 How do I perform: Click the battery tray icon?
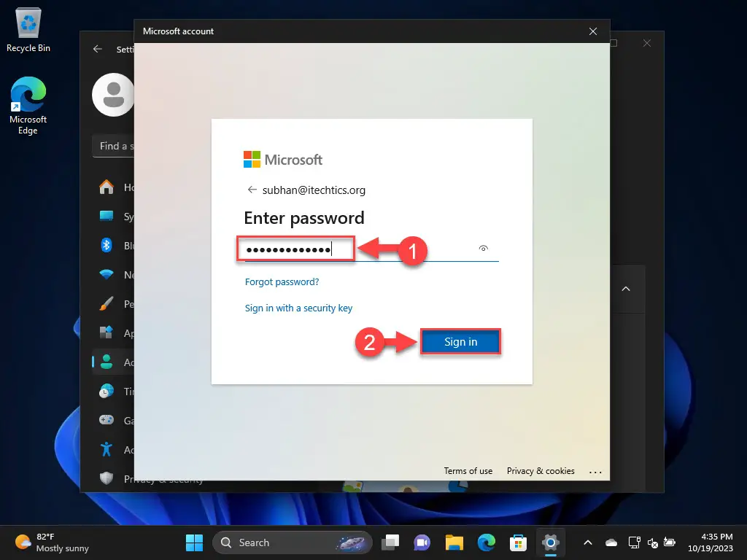click(x=670, y=542)
